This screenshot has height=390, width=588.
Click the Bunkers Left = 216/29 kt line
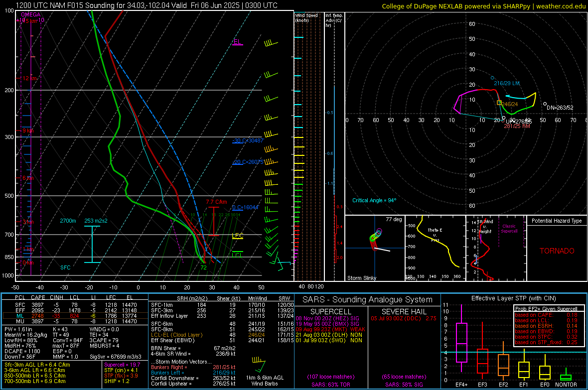point(193,373)
